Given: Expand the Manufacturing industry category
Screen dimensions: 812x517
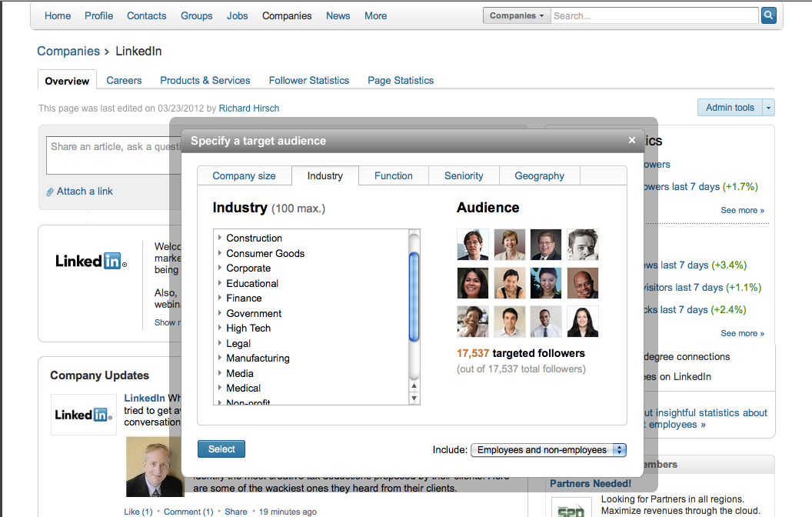Looking at the screenshot, I should tap(220, 358).
